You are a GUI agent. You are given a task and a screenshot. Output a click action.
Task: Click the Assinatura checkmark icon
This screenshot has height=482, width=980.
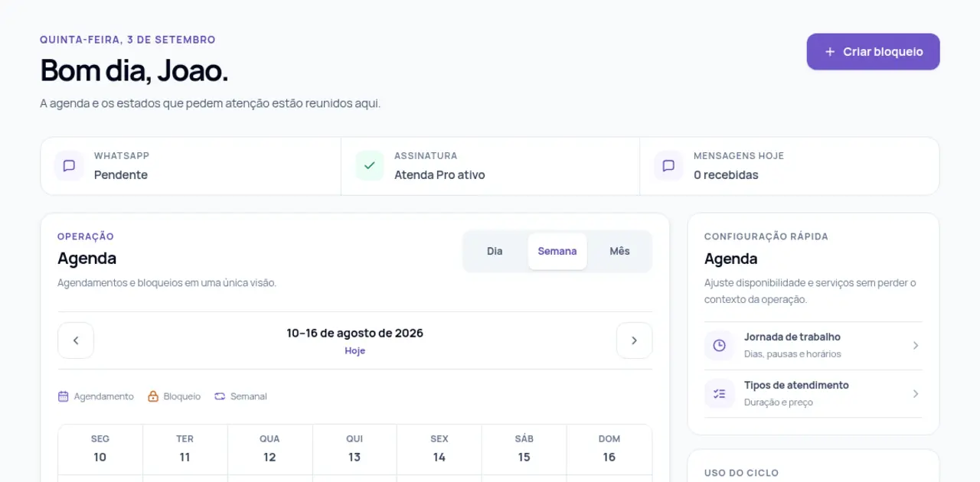(x=370, y=165)
